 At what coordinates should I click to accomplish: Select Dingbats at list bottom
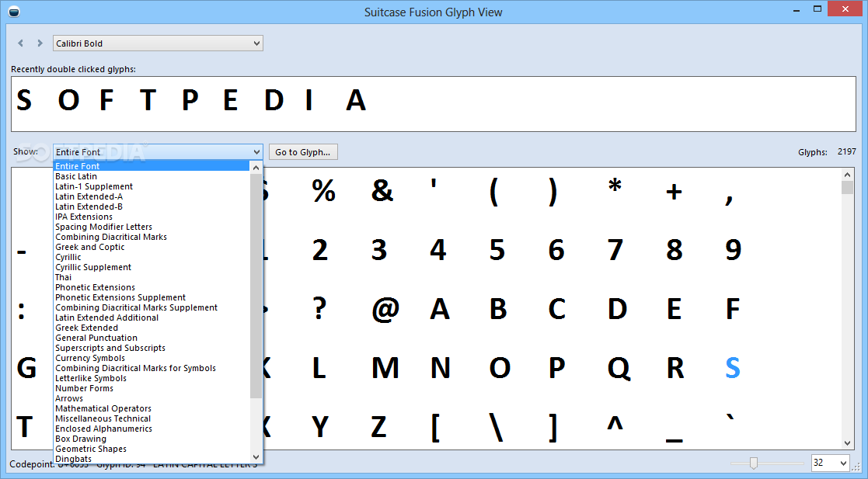(x=152, y=459)
